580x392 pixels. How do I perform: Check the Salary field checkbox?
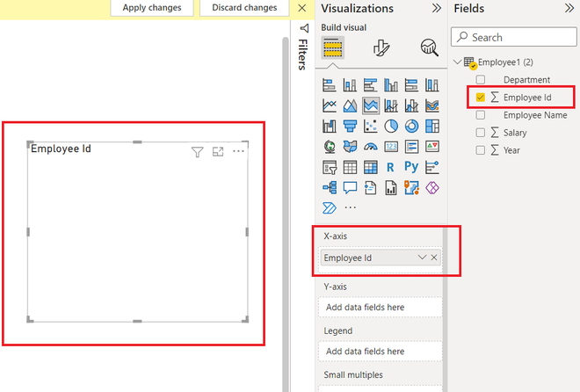(x=480, y=133)
